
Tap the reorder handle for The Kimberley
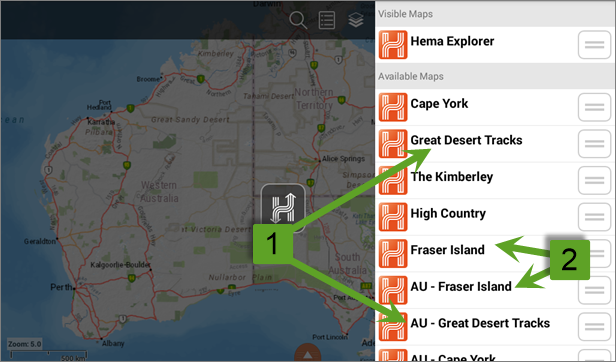click(594, 180)
